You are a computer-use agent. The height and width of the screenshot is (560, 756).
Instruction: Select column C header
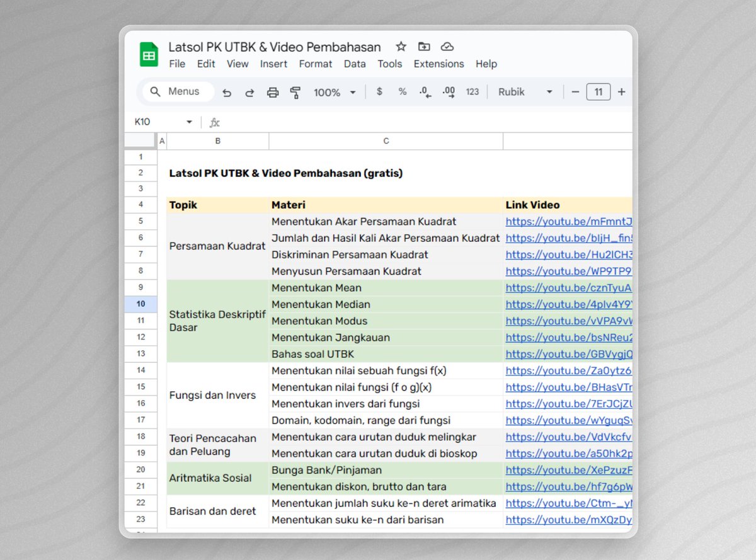click(x=386, y=141)
